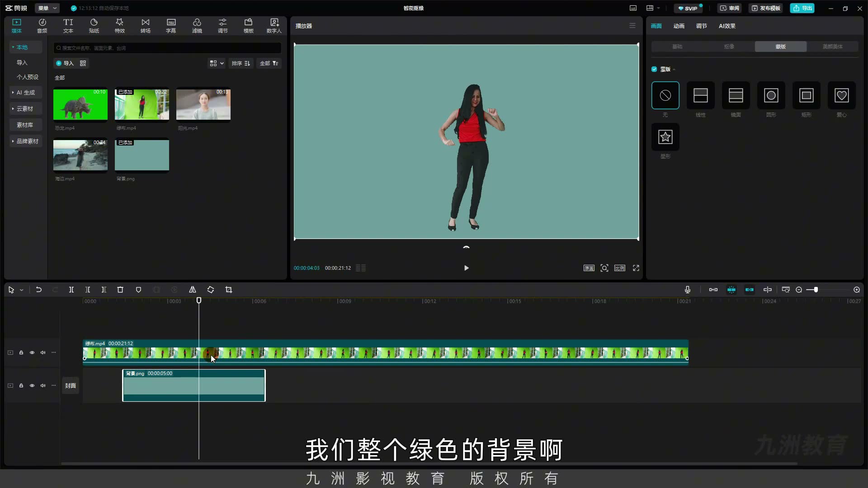Open the 排序 sort dropdown

241,63
